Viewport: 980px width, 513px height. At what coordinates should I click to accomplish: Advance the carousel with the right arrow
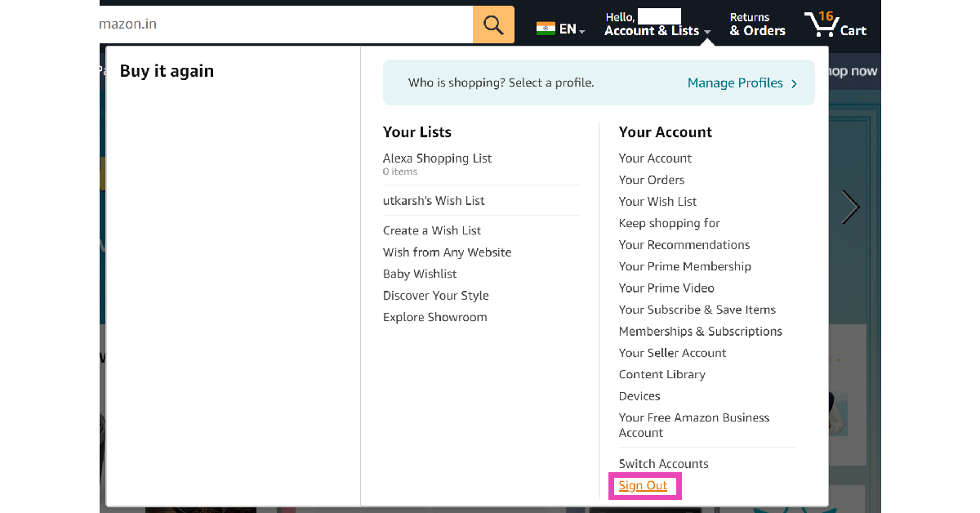pos(851,207)
